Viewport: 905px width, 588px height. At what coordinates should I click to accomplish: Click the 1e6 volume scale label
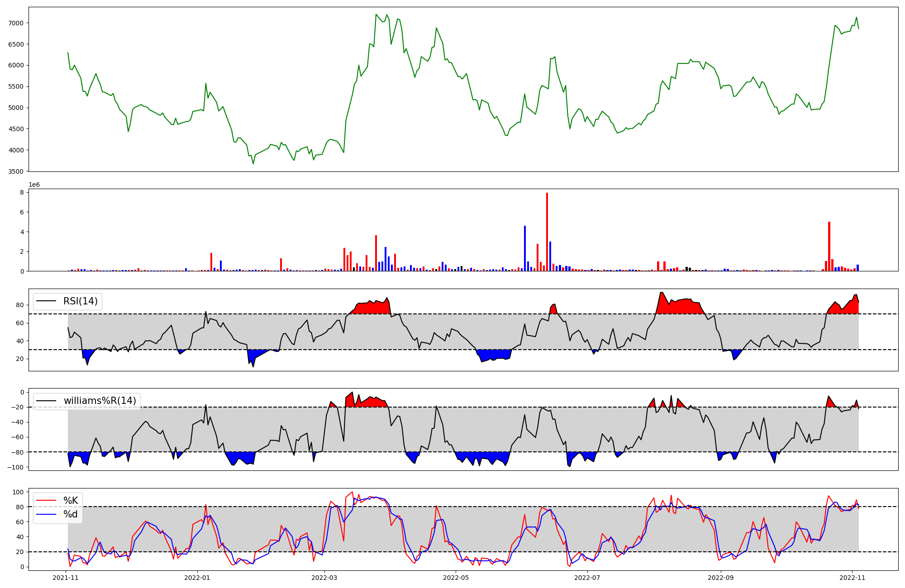(x=34, y=185)
